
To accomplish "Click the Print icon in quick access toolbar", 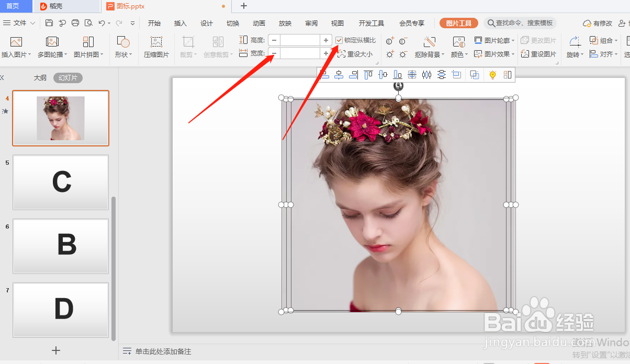I will click(75, 23).
